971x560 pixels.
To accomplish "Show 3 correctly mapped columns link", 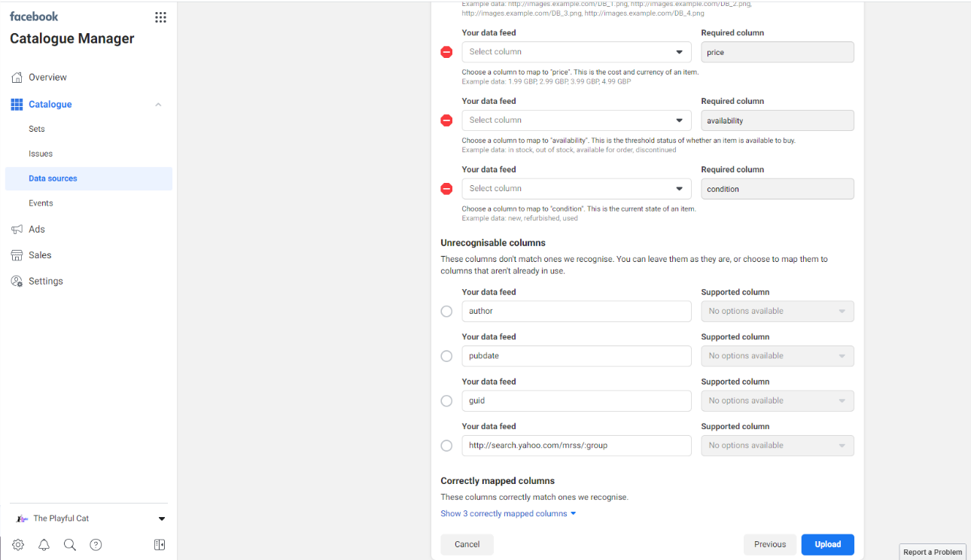I will (508, 513).
